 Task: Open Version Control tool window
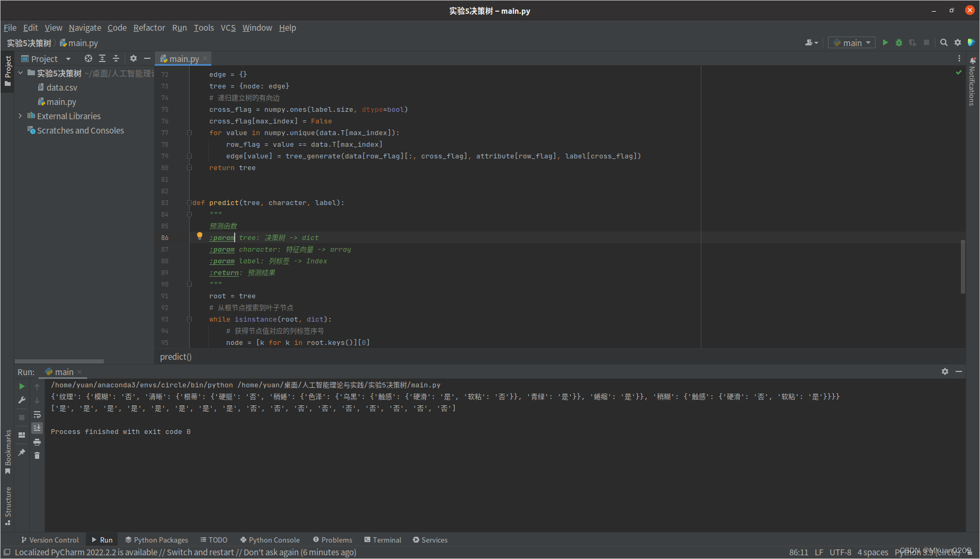[x=50, y=540]
